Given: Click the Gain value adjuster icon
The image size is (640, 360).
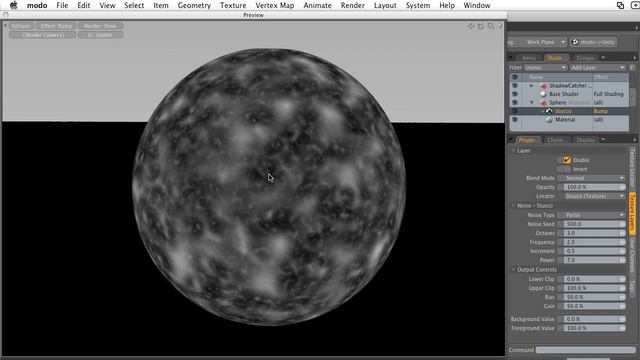Looking at the screenshot, I should tap(622, 306).
